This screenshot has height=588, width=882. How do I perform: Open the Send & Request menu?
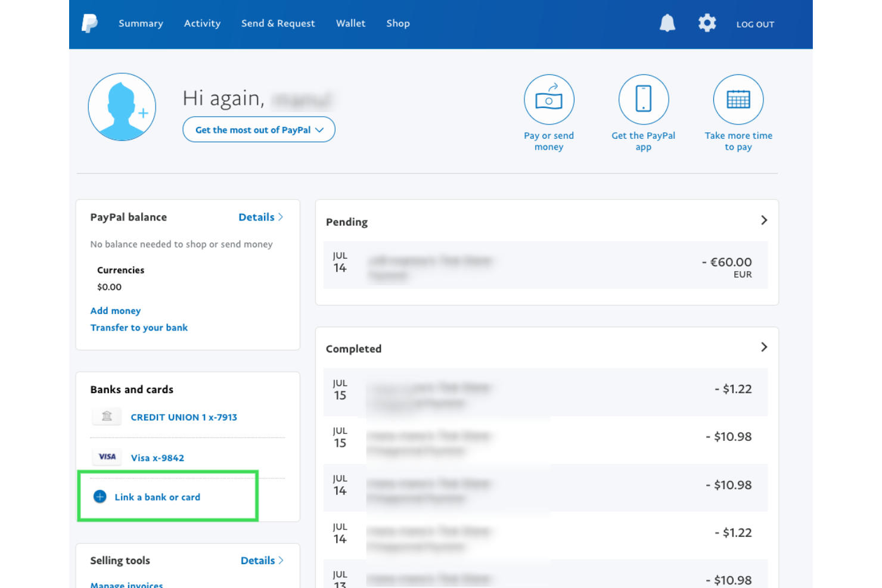[278, 23]
